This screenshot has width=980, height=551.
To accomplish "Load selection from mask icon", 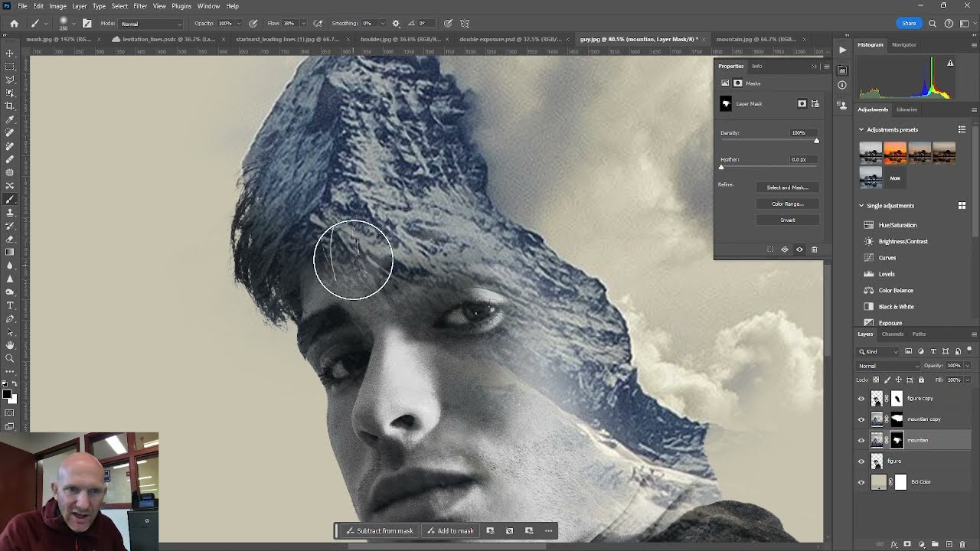I will [770, 249].
